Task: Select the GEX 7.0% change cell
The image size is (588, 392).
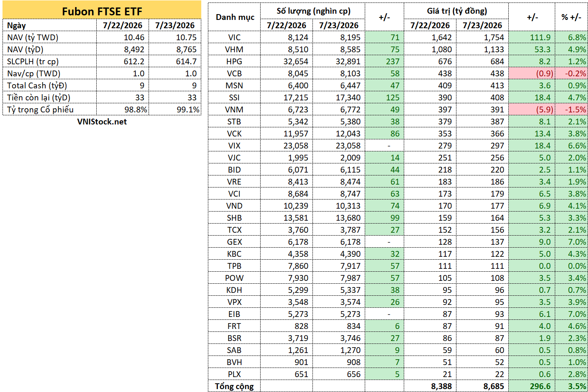Action: tap(572, 242)
